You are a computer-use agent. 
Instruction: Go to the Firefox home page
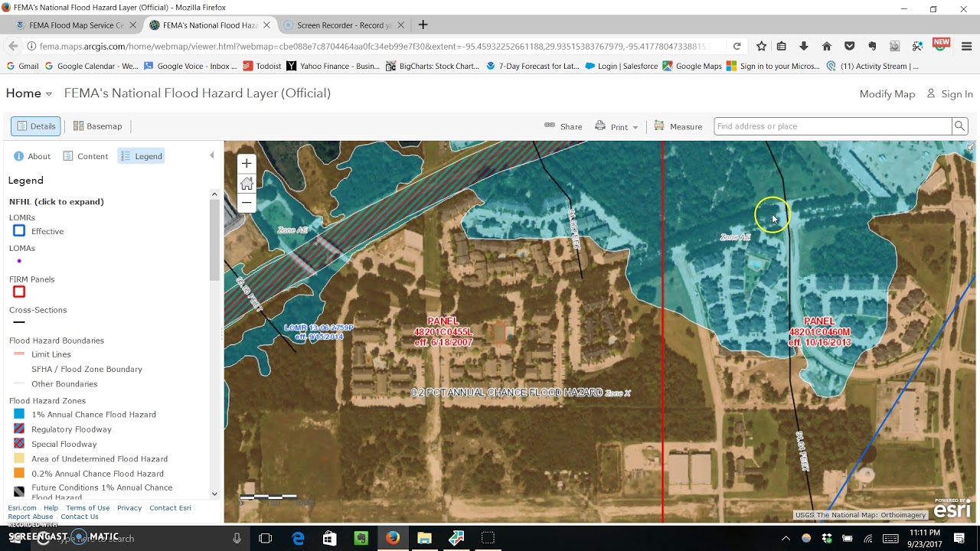(x=827, y=46)
